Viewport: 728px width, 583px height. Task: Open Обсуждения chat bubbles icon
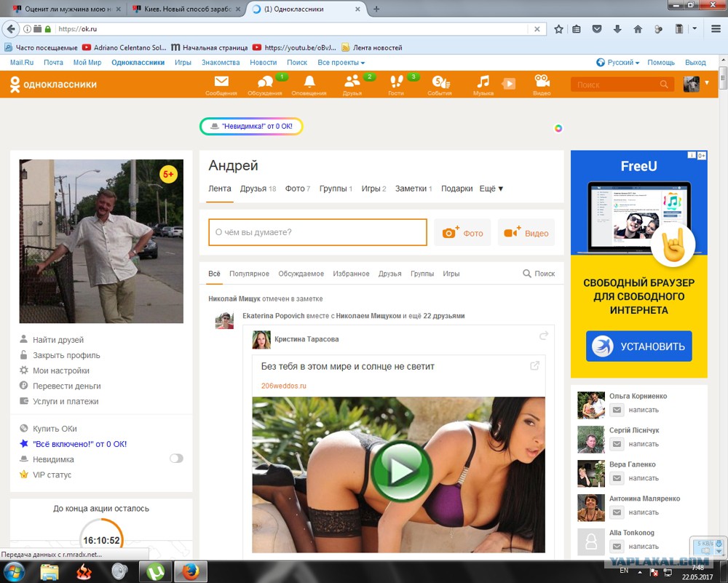coord(265,82)
